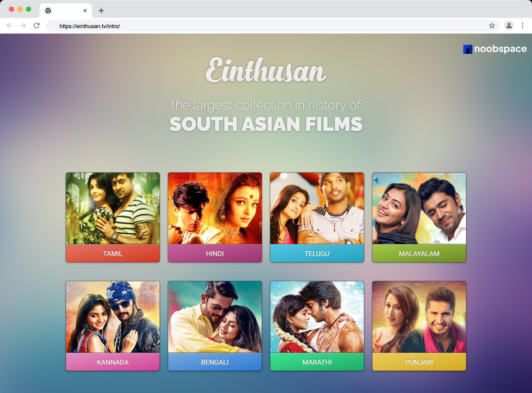Click the green MARATHI label

point(317,362)
